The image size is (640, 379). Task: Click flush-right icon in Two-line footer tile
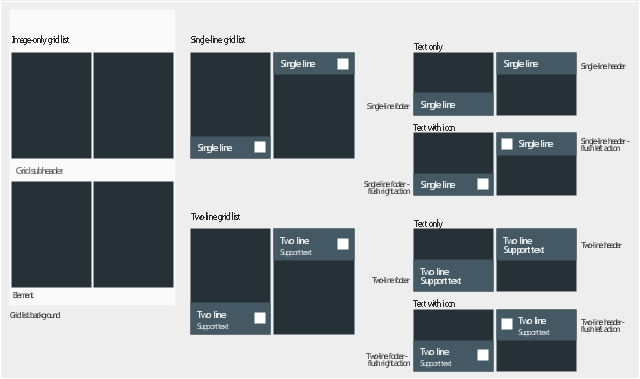[x=483, y=355]
